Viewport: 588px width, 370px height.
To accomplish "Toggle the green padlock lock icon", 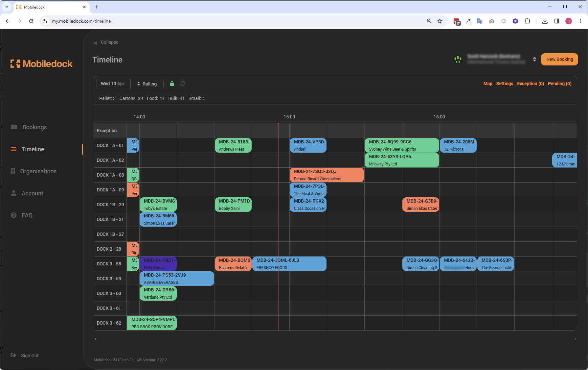I will point(172,84).
